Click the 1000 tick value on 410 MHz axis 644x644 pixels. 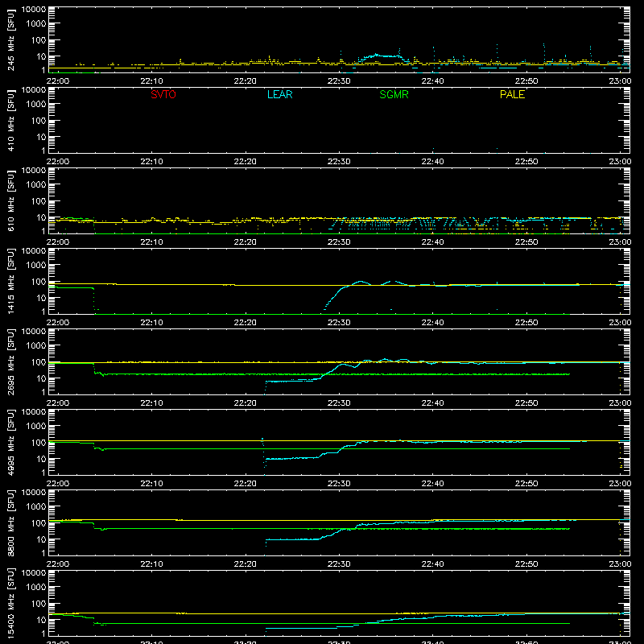tap(36, 105)
